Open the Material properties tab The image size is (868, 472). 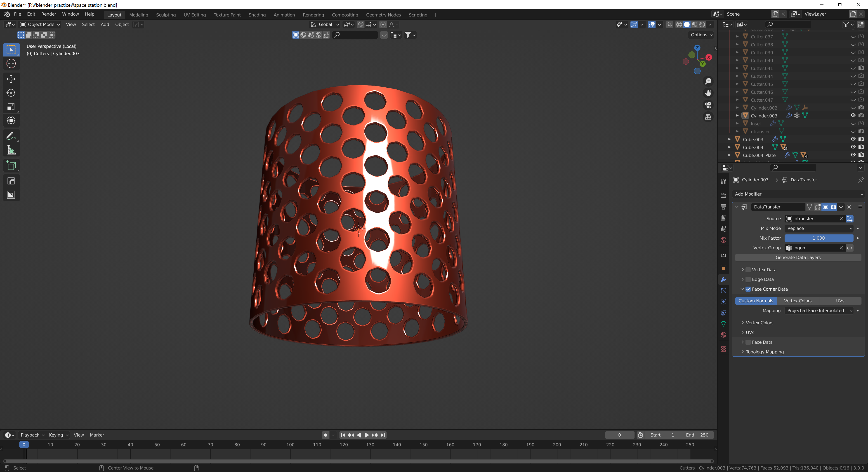[x=723, y=335]
